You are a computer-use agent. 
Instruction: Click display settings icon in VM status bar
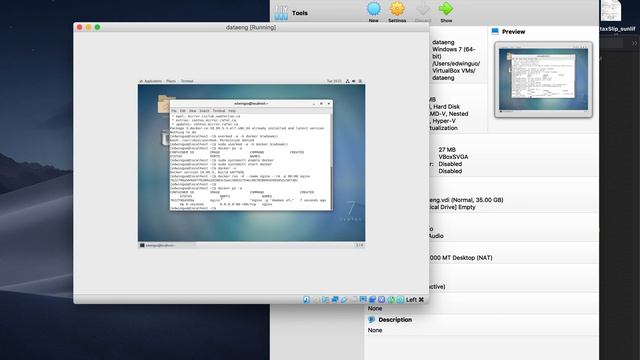(363, 300)
